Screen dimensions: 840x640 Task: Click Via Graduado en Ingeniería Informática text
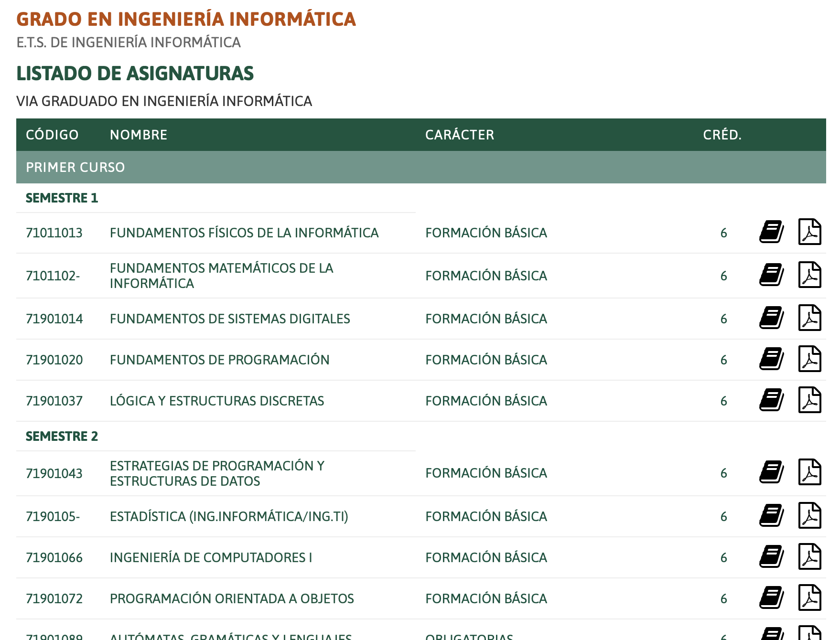pyautogui.click(x=164, y=101)
